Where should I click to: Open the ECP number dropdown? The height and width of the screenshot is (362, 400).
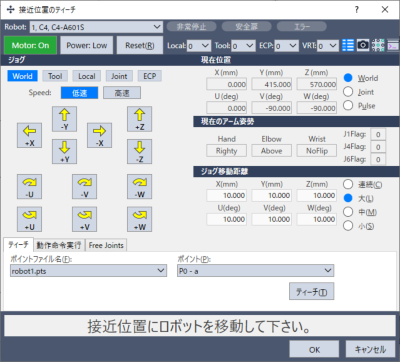pyautogui.click(x=287, y=46)
